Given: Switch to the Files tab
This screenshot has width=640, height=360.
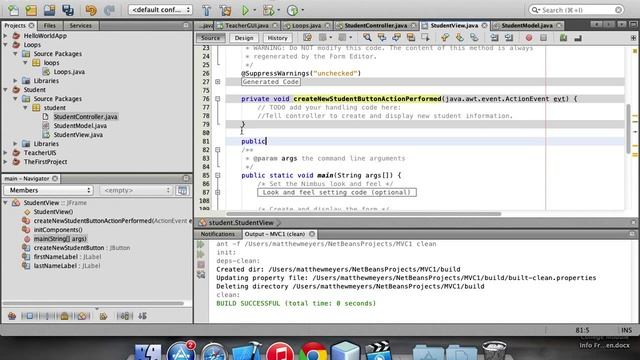Looking at the screenshot, I should (50, 25).
